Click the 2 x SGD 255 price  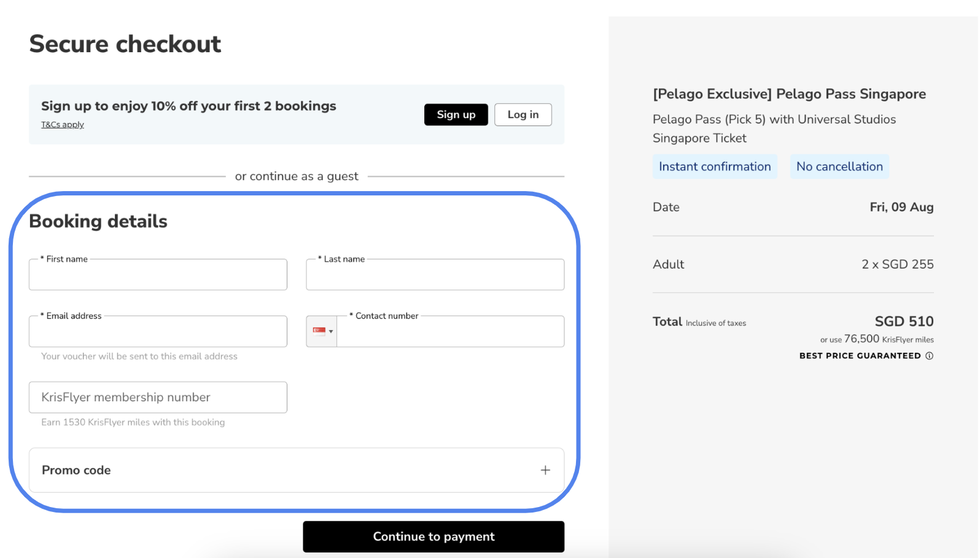click(897, 264)
